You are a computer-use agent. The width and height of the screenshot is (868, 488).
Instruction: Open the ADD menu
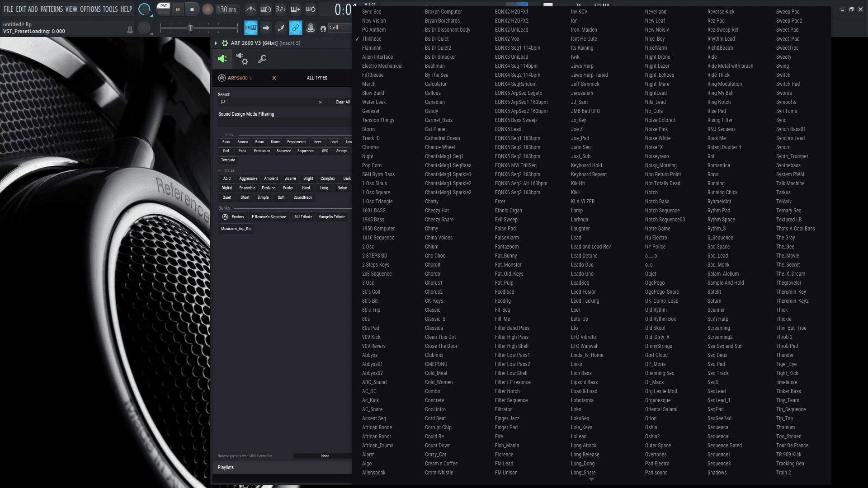click(x=33, y=9)
